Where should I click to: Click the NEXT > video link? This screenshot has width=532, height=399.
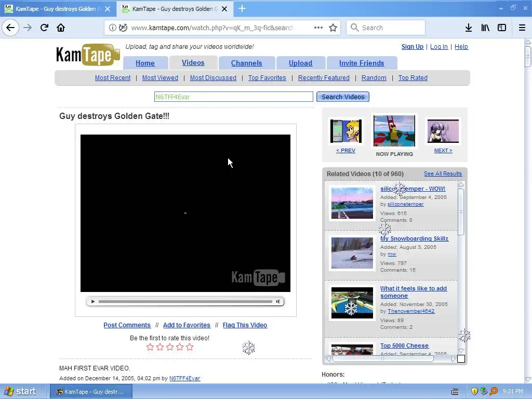[x=443, y=150]
